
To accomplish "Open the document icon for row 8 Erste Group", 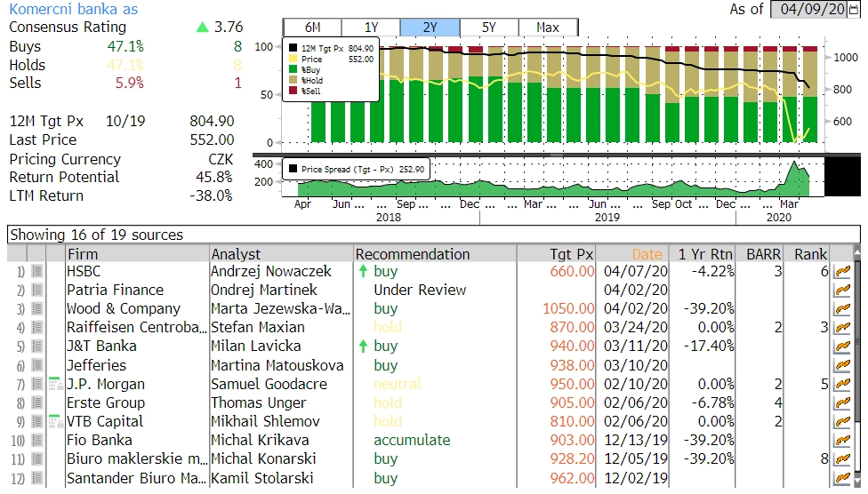I will (x=37, y=402).
